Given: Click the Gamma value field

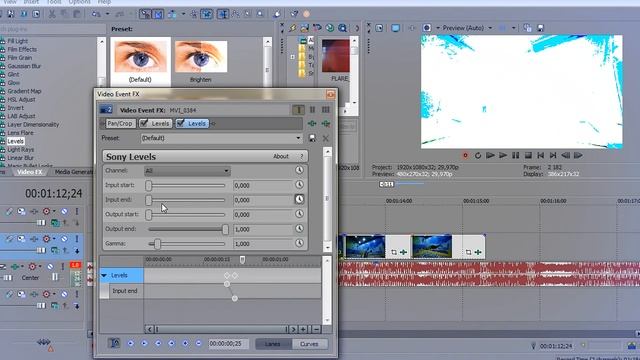Looking at the screenshot, I should 263,244.
